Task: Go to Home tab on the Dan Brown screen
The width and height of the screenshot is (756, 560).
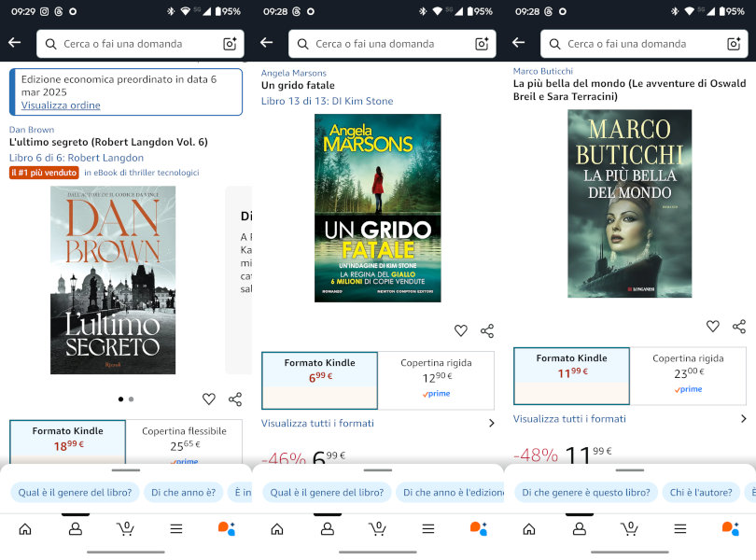Action: point(25,529)
